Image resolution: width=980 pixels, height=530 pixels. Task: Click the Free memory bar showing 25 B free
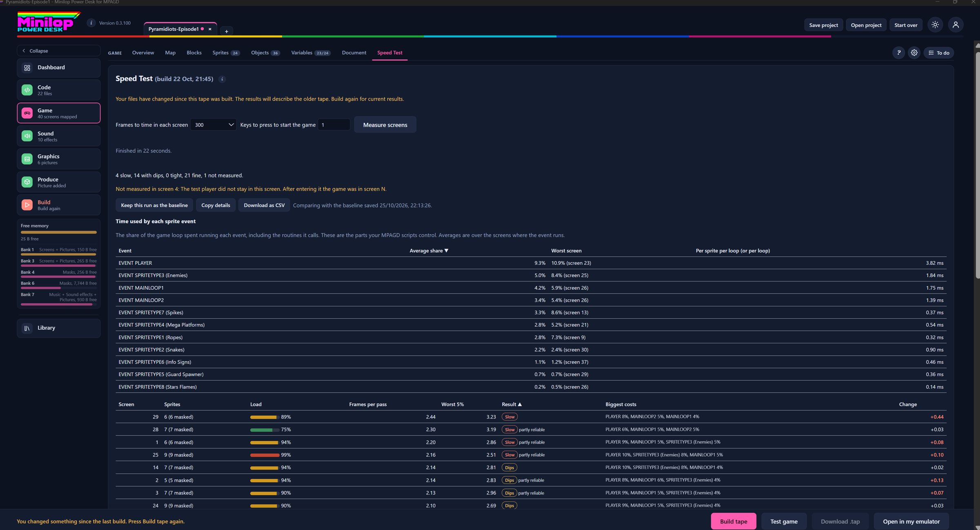[x=58, y=232]
